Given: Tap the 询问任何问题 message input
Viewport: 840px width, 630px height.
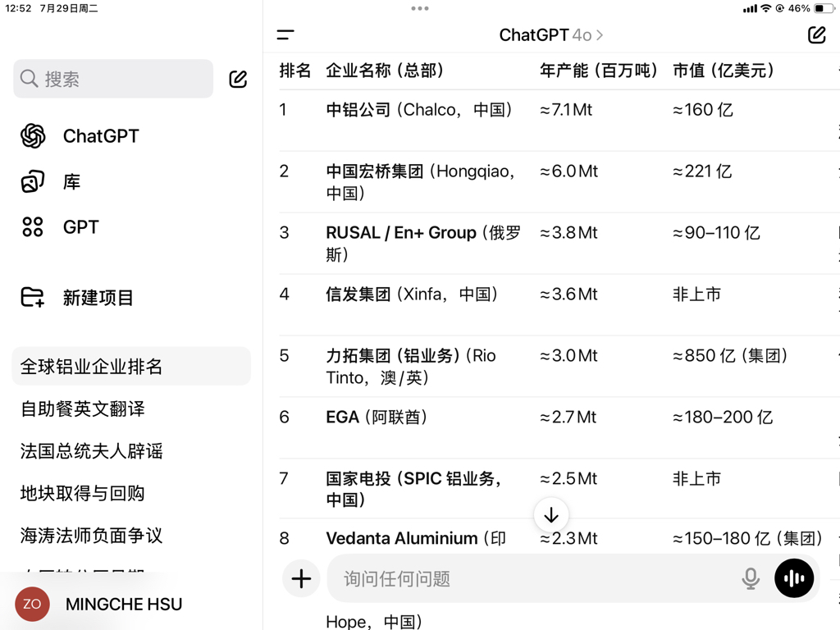Looking at the screenshot, I should click(541, 578).
